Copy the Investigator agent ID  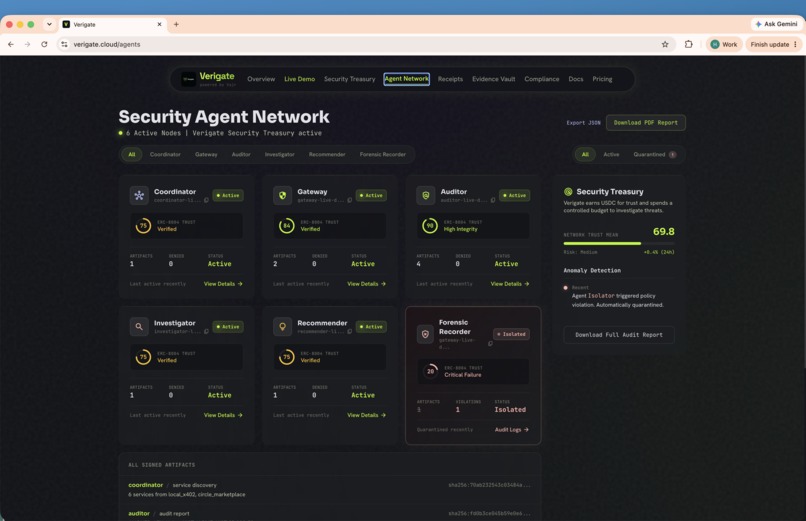207,331
